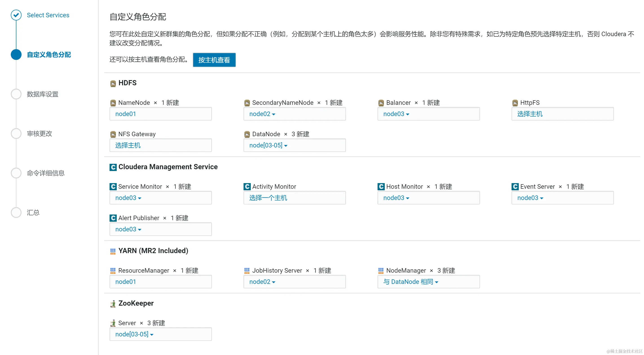Go to the Select Services step
The image size is (644, 355).
(x=48, y=15)
